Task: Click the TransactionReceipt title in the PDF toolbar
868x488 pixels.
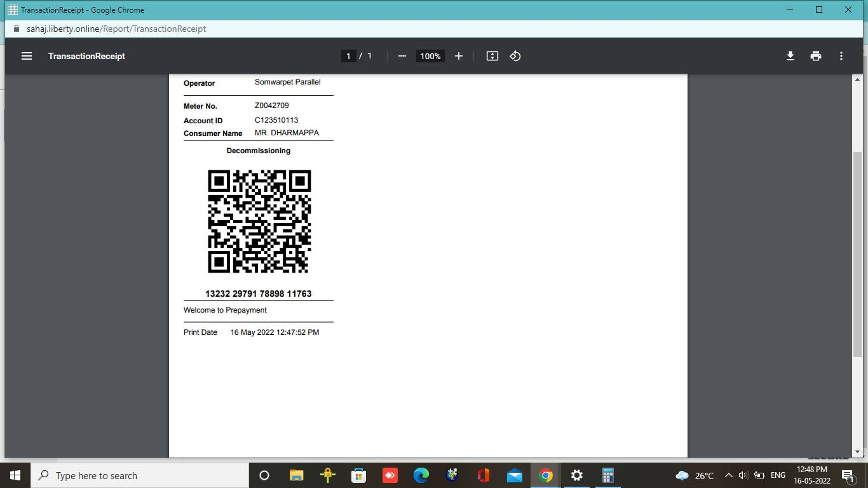Action: 86,56
